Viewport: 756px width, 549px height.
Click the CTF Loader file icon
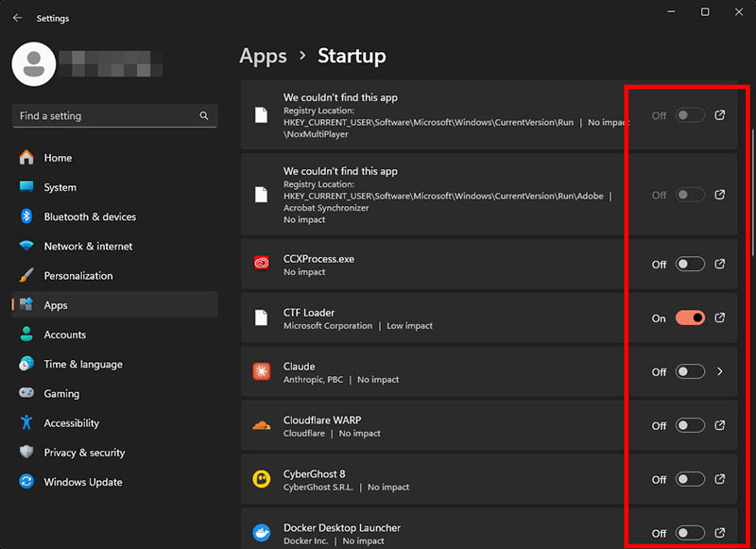click(x=261, y=318)
